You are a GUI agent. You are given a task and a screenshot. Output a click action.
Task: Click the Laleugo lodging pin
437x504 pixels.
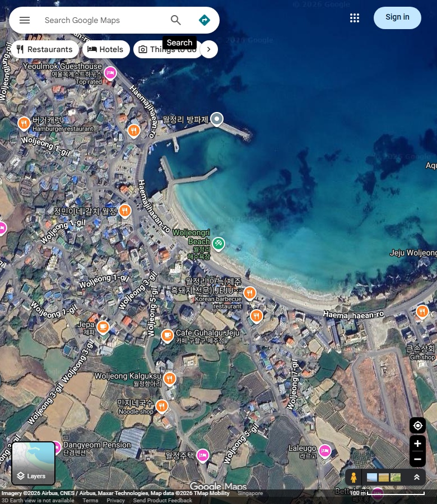325,451
